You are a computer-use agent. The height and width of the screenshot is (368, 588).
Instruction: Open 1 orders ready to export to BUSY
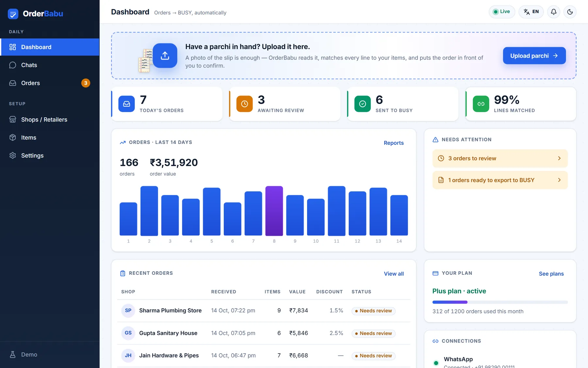500,180
